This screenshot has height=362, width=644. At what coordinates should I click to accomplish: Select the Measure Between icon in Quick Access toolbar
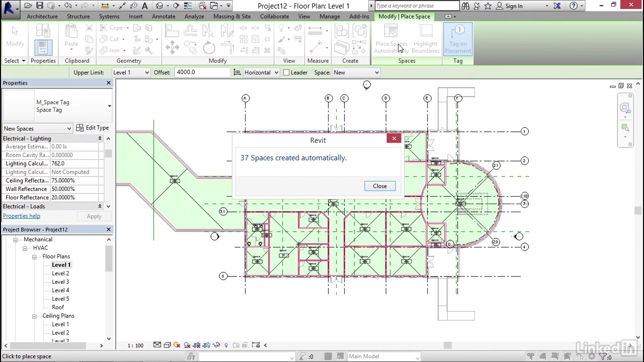pos(105,6)
